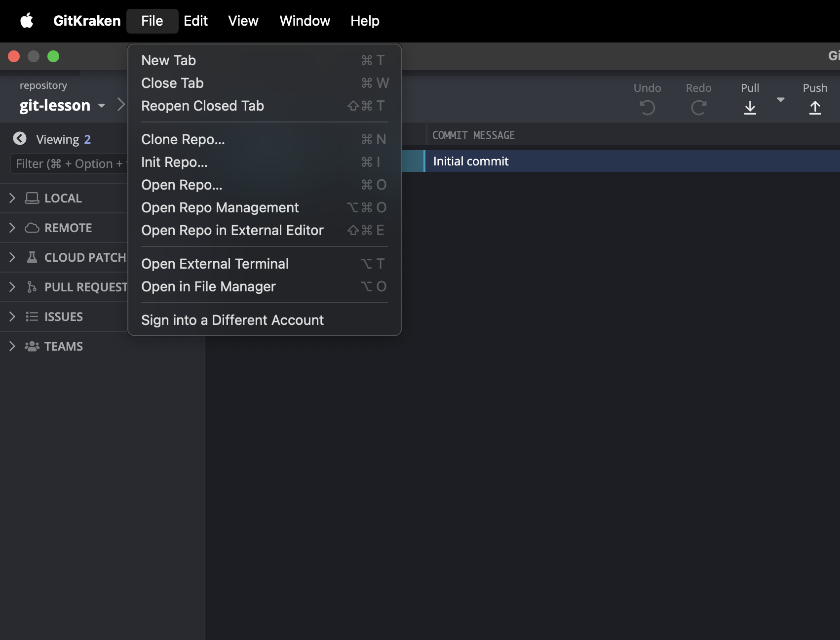Click the Teams people icon
The width and height of the screenshot is (840, 640).
pos(32,346)
